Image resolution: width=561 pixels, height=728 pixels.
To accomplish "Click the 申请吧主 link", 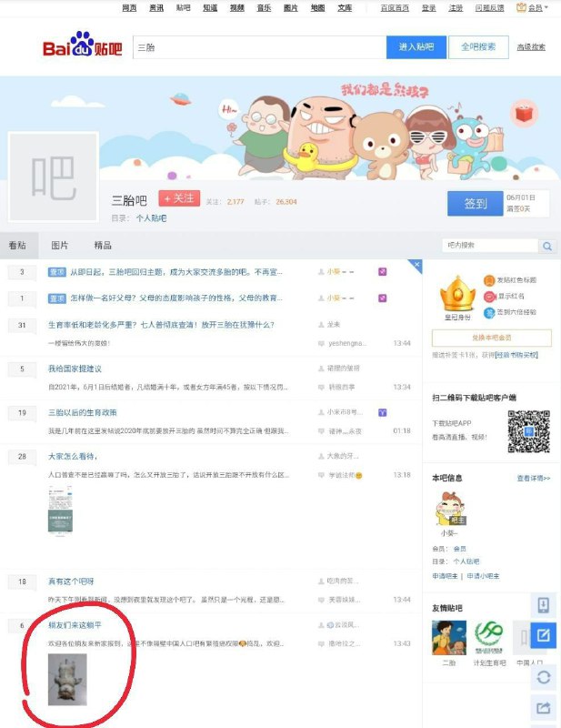I will [445, 576].
